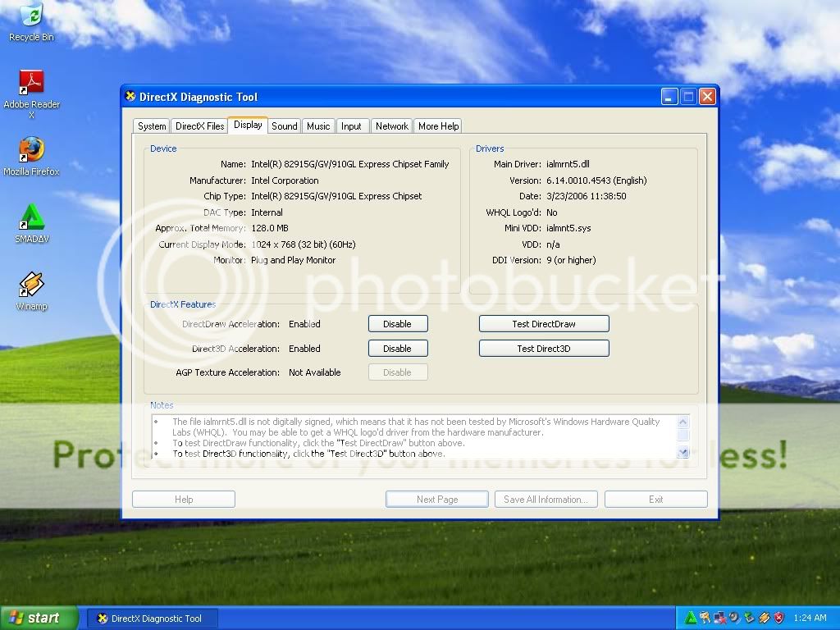Open the More Help tab

(438, 126)
